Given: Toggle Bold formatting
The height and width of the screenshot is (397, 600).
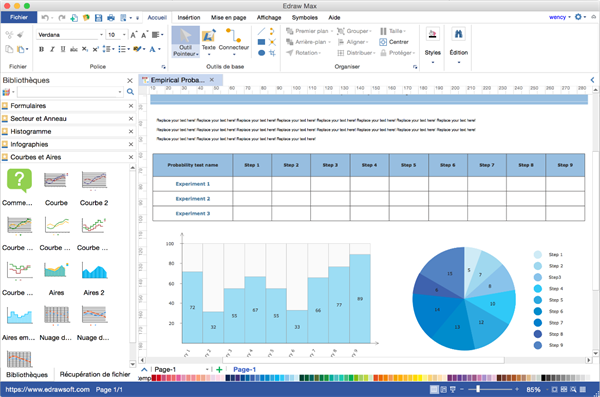Looking at the screenshot, I should [41, 49].
